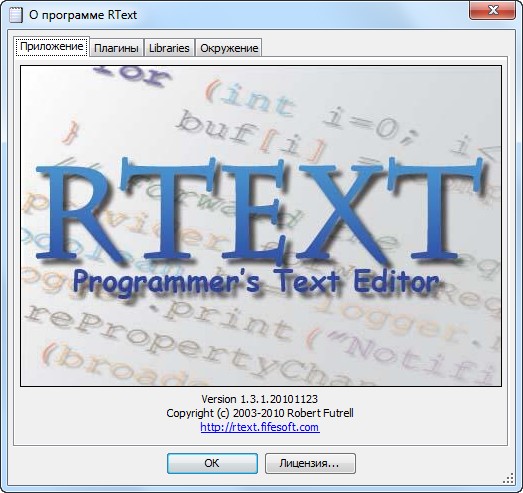The height and width of the screenshot is (493, 523).
Task: Open the Плагины tab
Action: point(116,48)
